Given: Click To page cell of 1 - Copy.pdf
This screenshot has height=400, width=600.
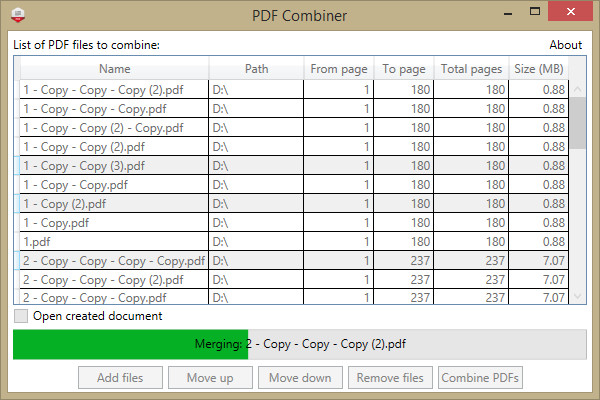Looking at the screenshot, I should [404, 222].
